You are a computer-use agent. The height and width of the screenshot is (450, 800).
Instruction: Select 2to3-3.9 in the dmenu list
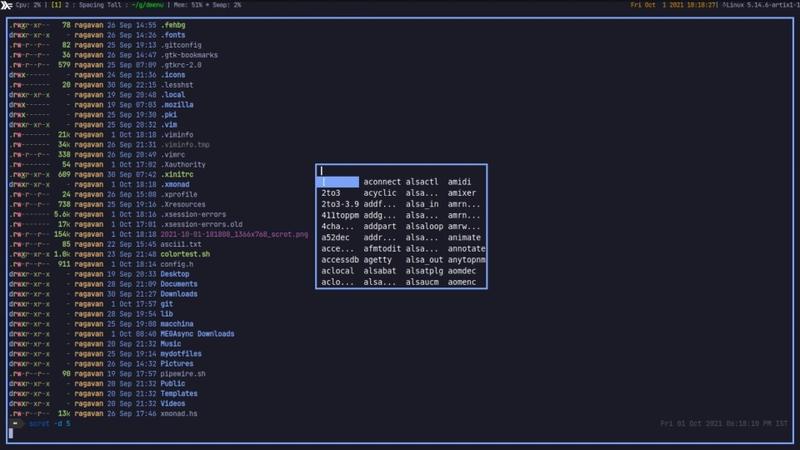tap(340, 204)
